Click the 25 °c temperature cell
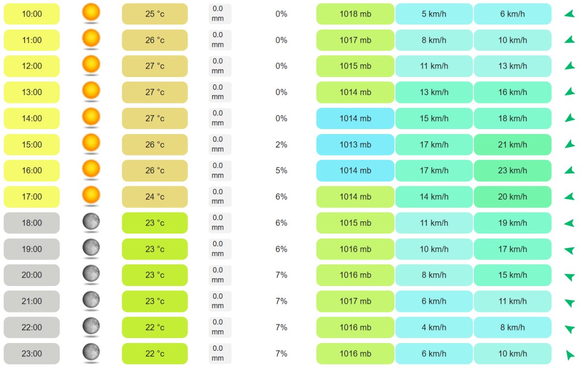The height and width of the screenshot is (368, 588). [155, 14]
